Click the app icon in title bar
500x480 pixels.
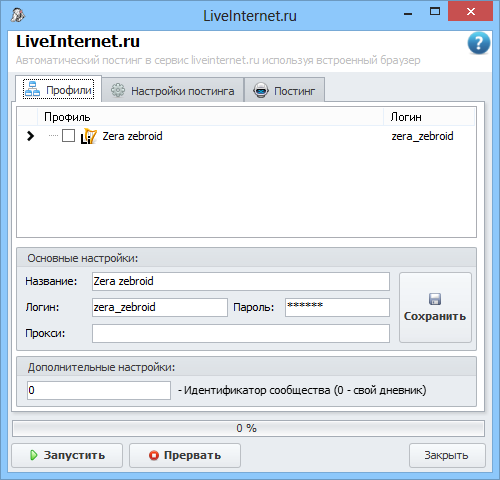17,15
